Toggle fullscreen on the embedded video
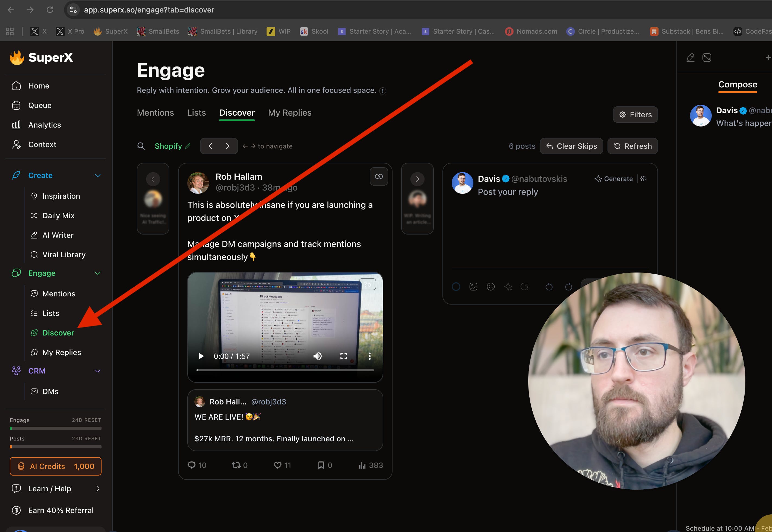772x532 pixels. tap(343, 356)
